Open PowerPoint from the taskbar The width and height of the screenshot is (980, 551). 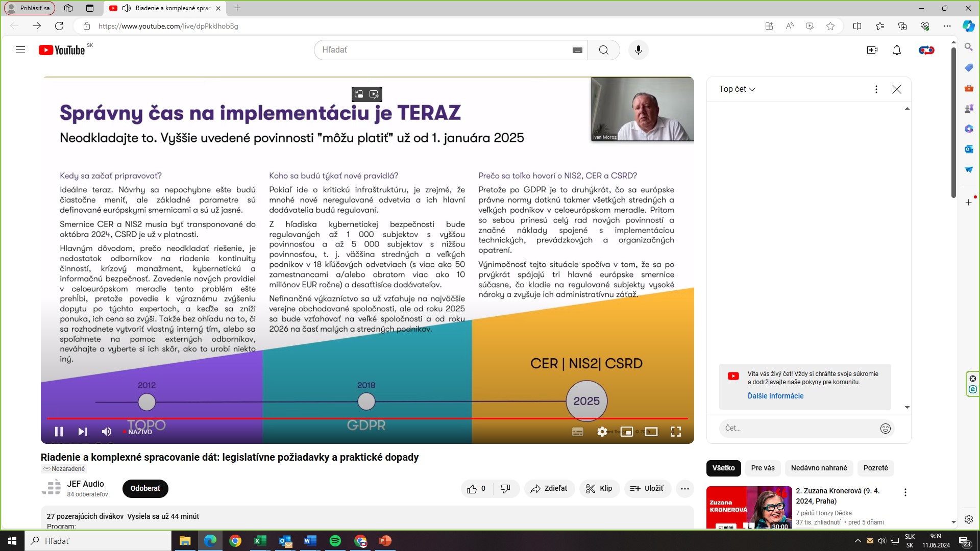(385, 541)
